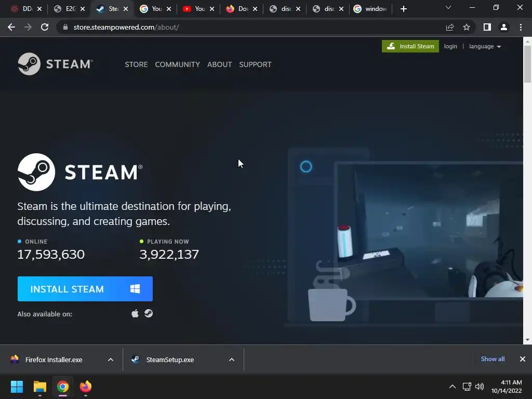Click the SteamOS download icon
This screenshot has height=399, width=532.
tap(149, 313)
